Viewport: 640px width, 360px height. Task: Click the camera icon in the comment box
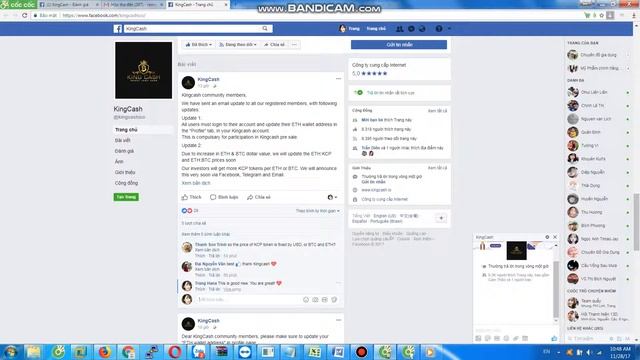click(315, 300)
